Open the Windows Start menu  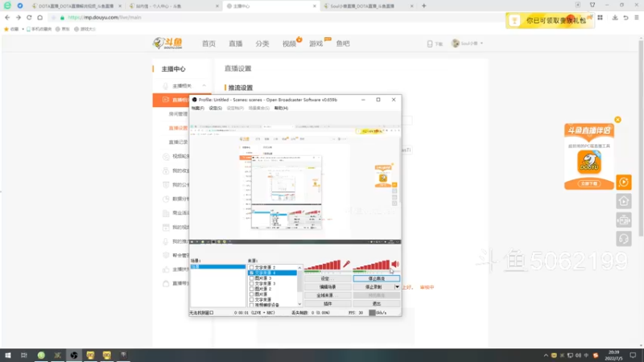(x=8, y=355)
